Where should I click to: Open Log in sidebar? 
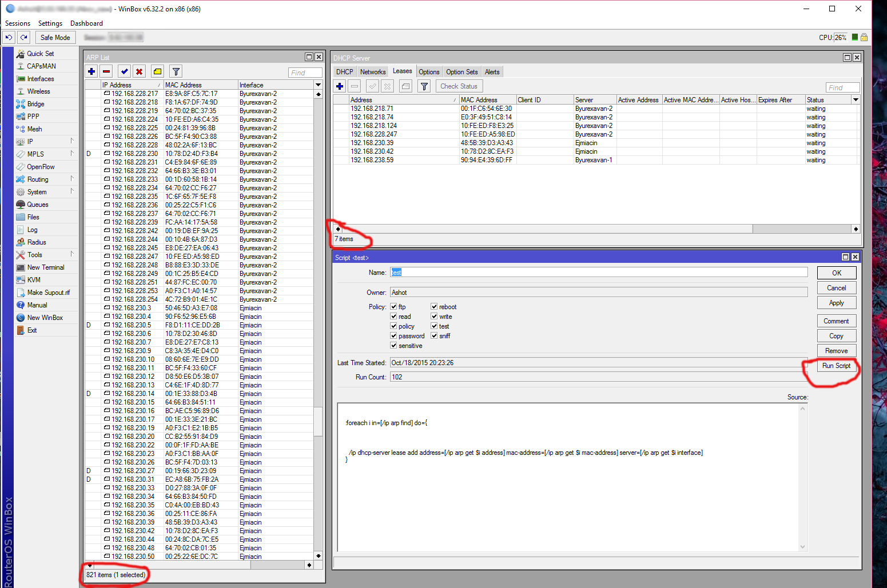click(x=33, y=230)
